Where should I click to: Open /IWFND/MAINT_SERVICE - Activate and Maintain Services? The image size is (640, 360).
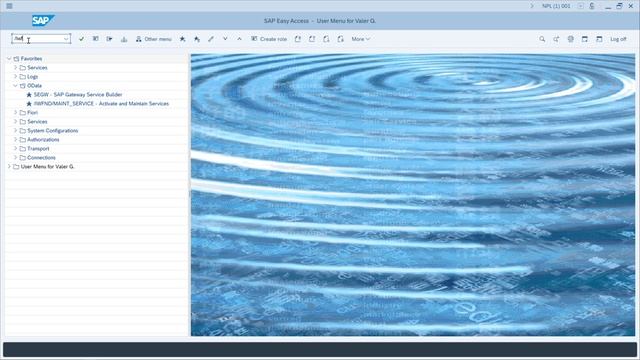101,104
